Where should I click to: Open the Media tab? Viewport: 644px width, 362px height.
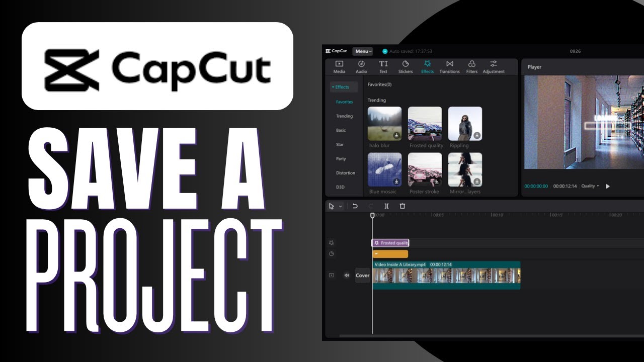339,66
